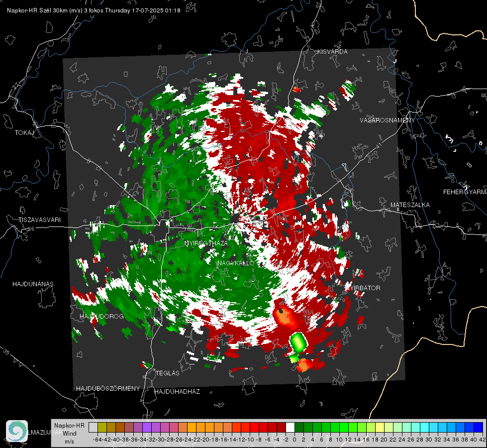
Task: Click the dark blue last legend swatch
Action: click(479, 427)
